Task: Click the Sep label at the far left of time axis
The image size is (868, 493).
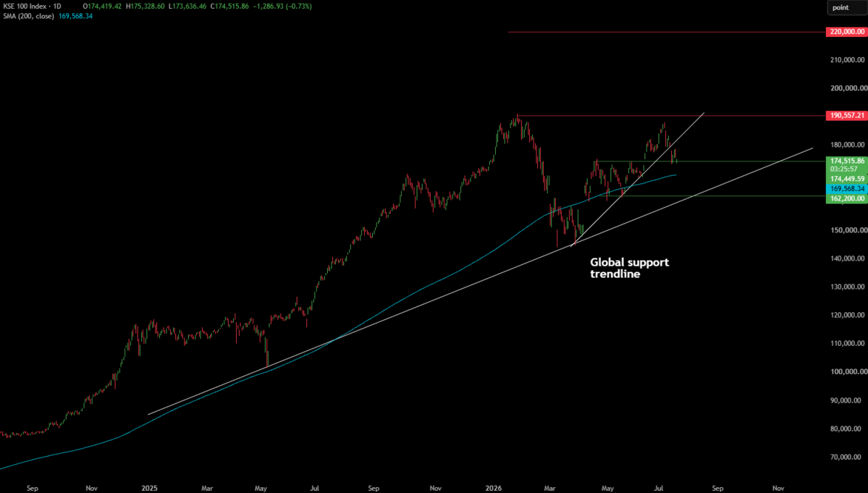Action: (x=32, y=488)
